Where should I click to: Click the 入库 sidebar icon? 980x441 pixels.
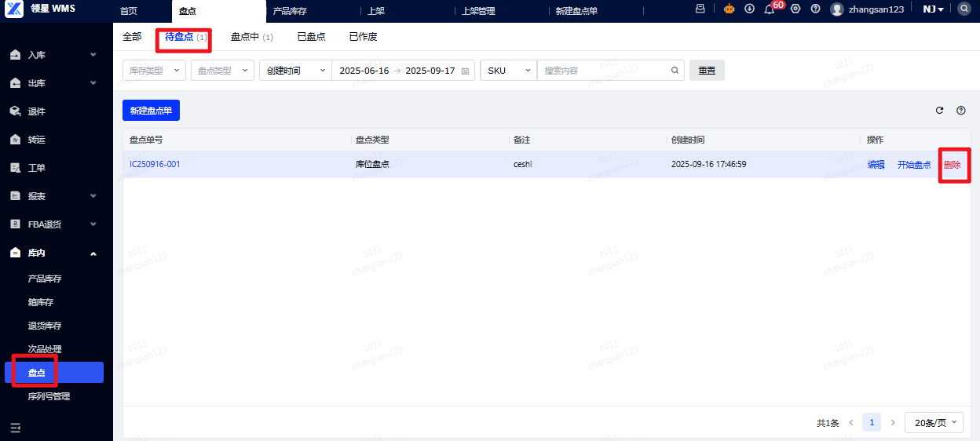15,55
